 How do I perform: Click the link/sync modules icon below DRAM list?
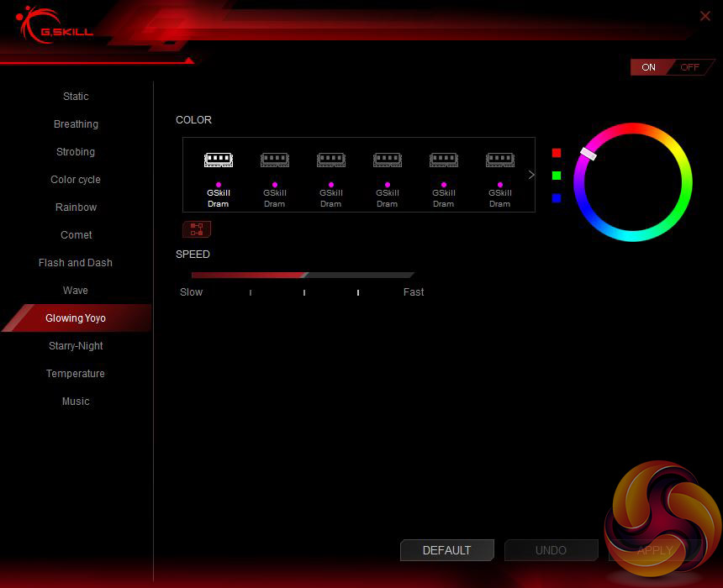click(197, 229)
